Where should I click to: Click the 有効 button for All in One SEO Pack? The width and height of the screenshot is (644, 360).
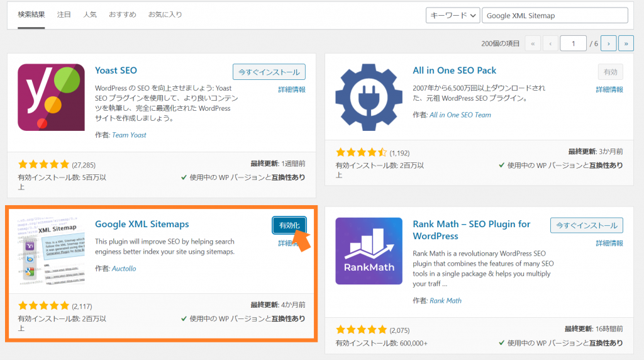(x=610, y=72)
